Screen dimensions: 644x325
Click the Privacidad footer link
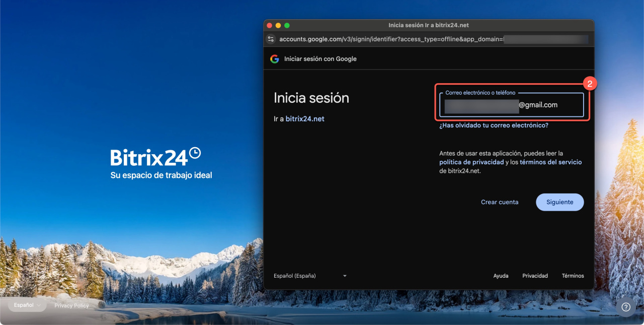(x=535, y=276)
